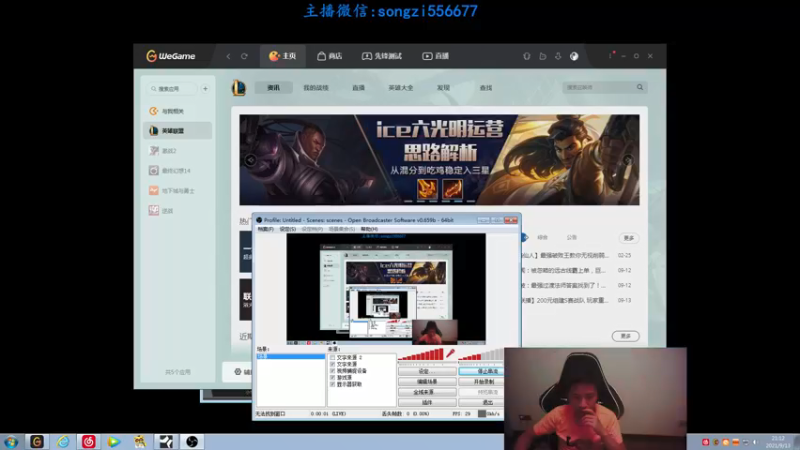The image size is (800, 450).
Task: Open the WeGame 先锋测试 tab
Action: pyautogui.click(x=382, y=56)
